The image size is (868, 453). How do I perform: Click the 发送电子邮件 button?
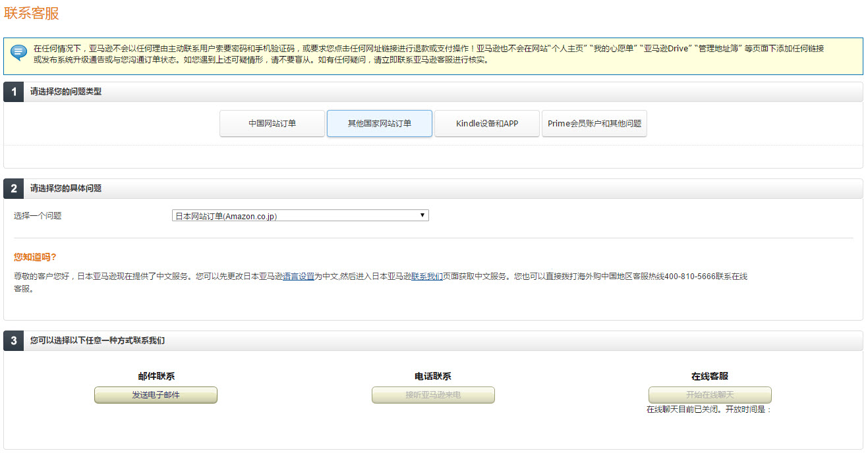point(156,395)
